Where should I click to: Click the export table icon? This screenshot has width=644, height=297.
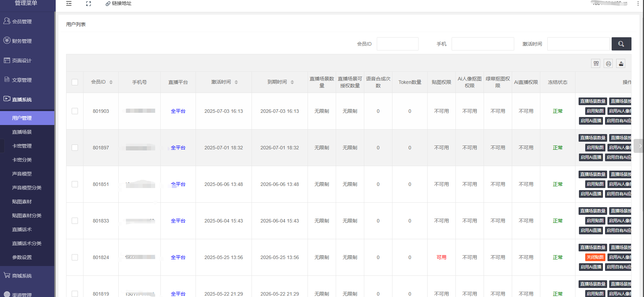point(621,63)
